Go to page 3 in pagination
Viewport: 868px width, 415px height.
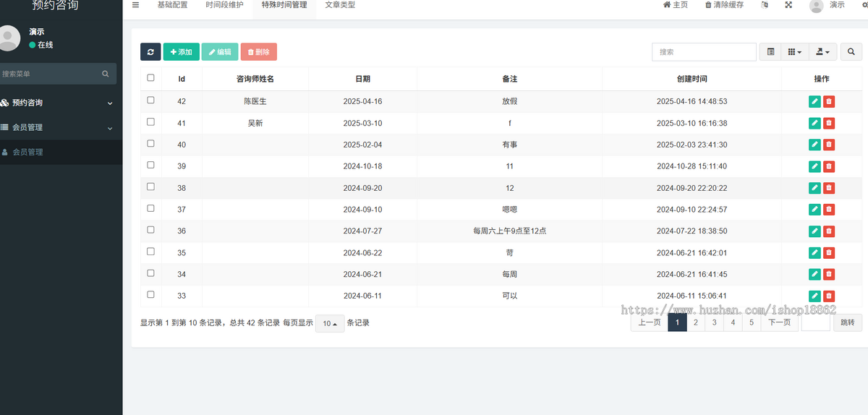[x=714, y=323]
